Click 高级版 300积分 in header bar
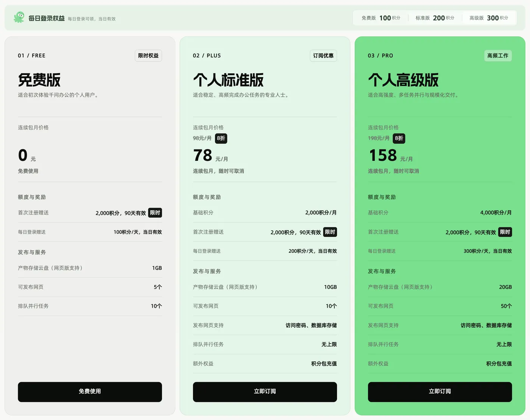Viewport: 530px width, 420px height. 489,18
